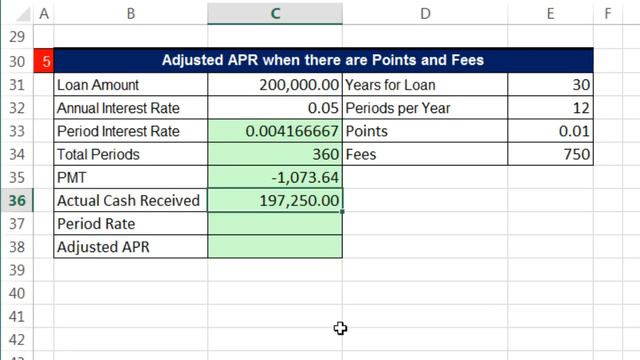Select the 0.004166667 cell
The image size is (640, 360).
[275, 131]
